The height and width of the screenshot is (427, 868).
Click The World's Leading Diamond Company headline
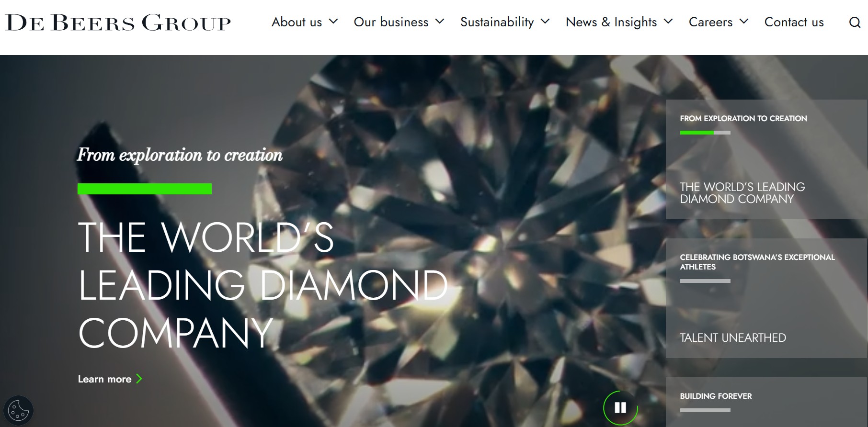point(263,285)
